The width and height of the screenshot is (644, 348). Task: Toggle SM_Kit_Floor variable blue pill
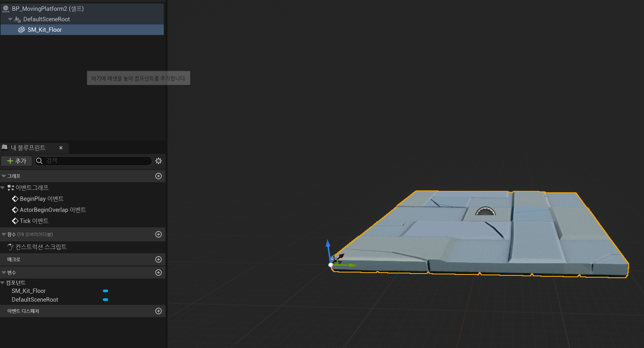105,291
